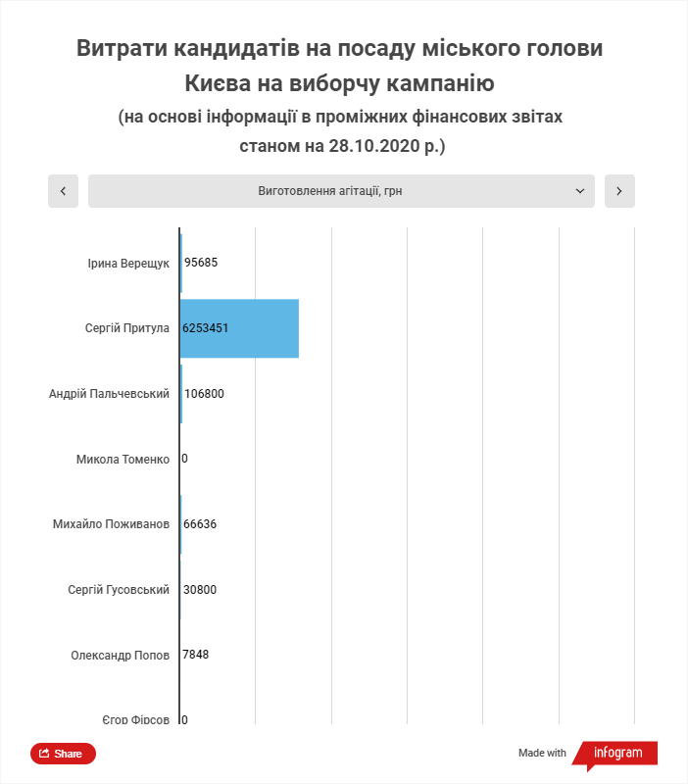Click the value 106800 data label
Image resolution: width=688 pixels, height=784 pixels.
(x=205, y=394)
